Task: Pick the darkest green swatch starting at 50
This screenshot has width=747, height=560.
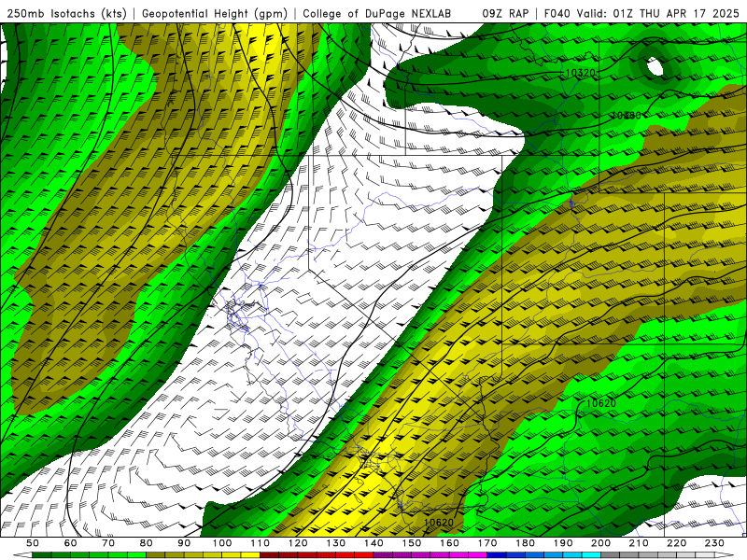Action: (42, 555)
